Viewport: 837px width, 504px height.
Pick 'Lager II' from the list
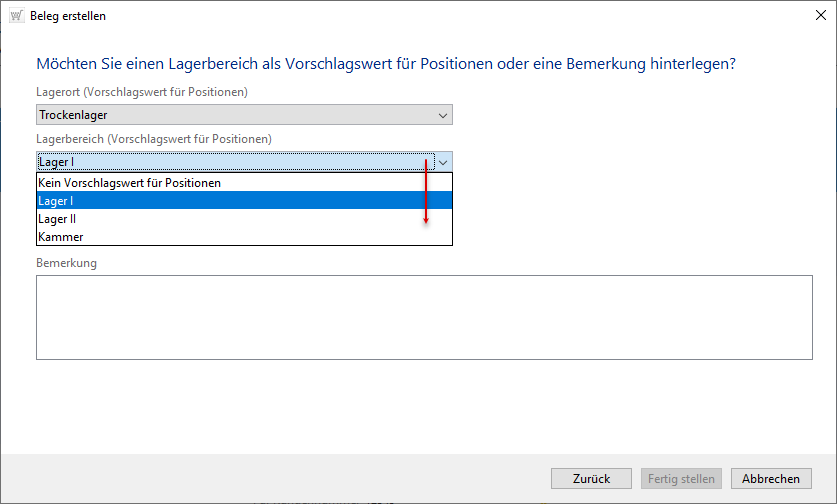[x=58, y=219]
